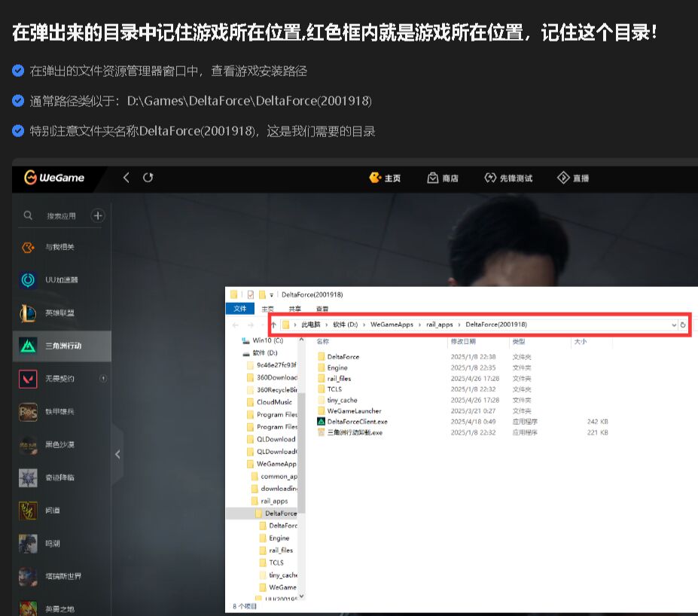
Task: Select 三角洲行动 in the game list
Action: pos(62,346)
